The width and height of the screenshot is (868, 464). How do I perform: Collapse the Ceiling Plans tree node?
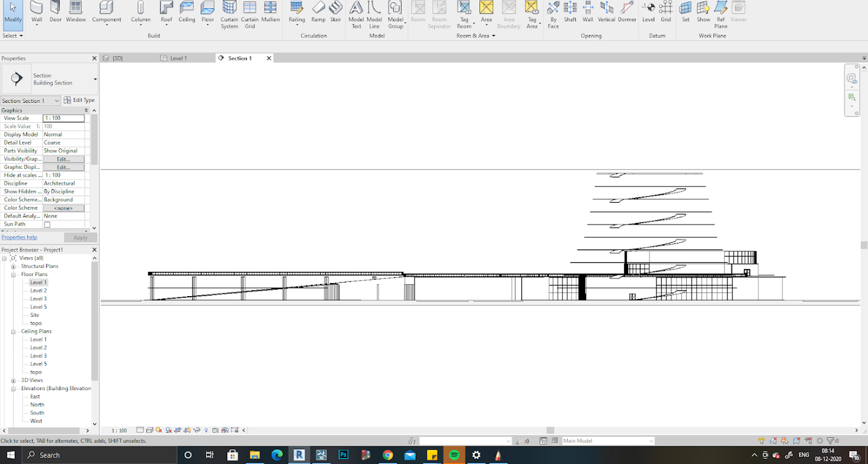pyautogui.click(x=13, y=332)
